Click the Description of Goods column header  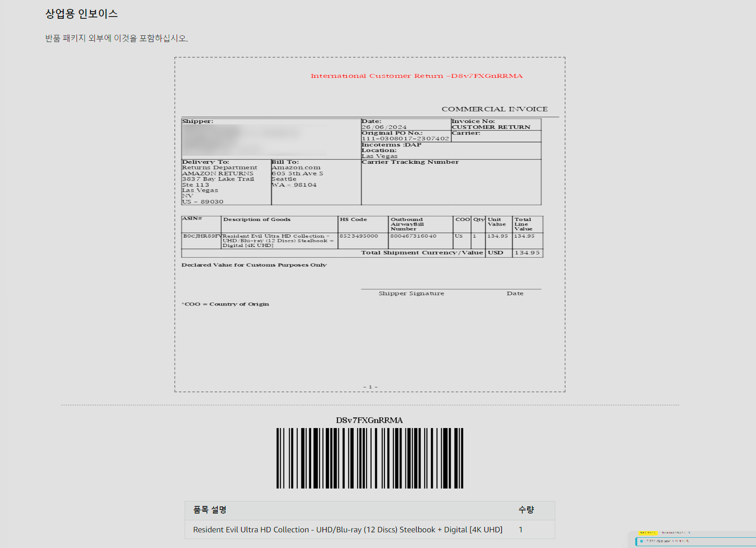(257, 219)
